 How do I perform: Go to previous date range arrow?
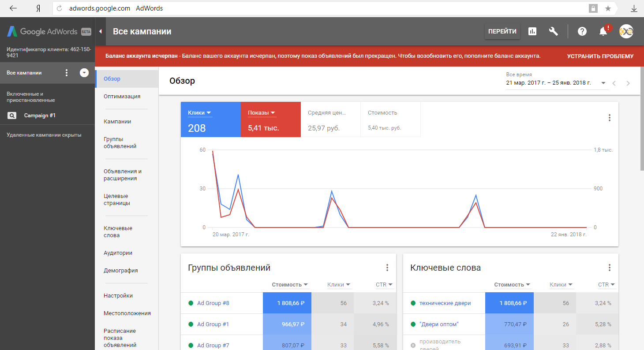[x=614, y=83]
